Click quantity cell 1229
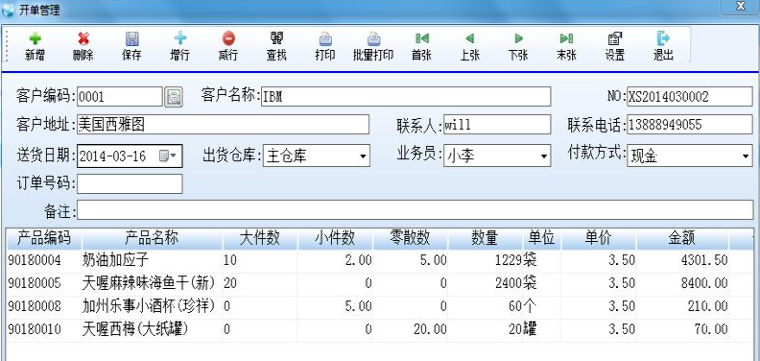The image size is (760, 361). 485,261
